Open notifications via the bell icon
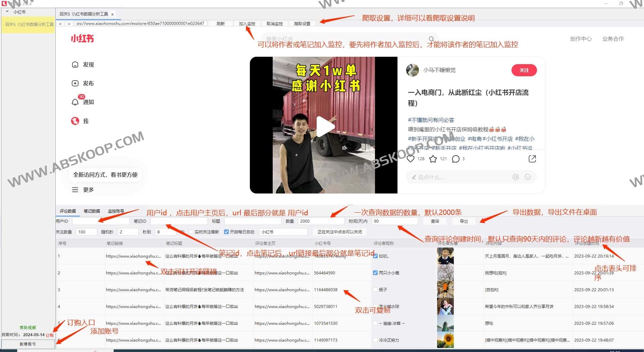 tap(75, 102)
